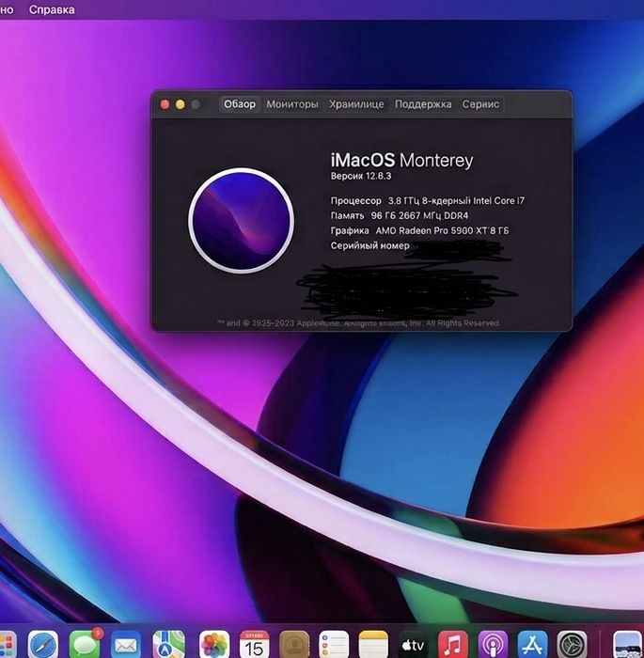Launch Reminders from the Dock
The image size is (644, 658).
(x=334, y=645)
